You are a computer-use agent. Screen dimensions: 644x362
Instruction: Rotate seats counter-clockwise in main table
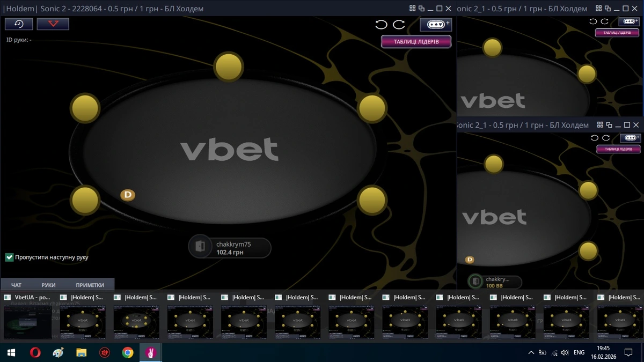[381, 24]
